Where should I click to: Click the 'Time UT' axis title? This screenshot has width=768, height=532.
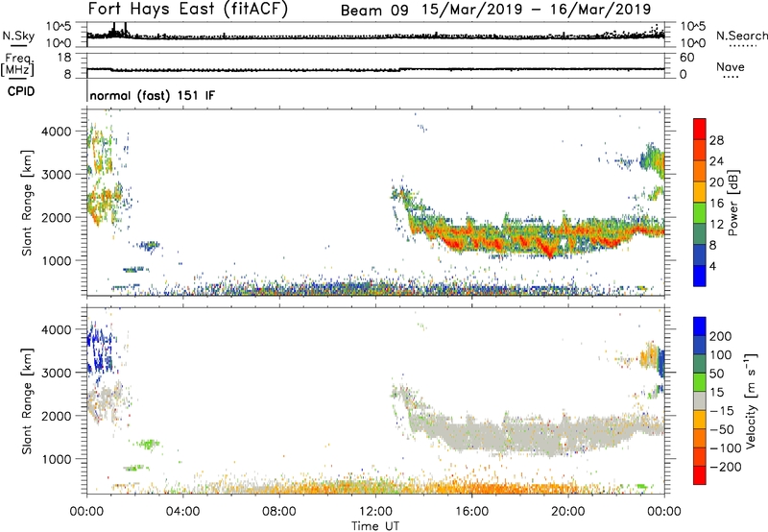click(375, 526)
